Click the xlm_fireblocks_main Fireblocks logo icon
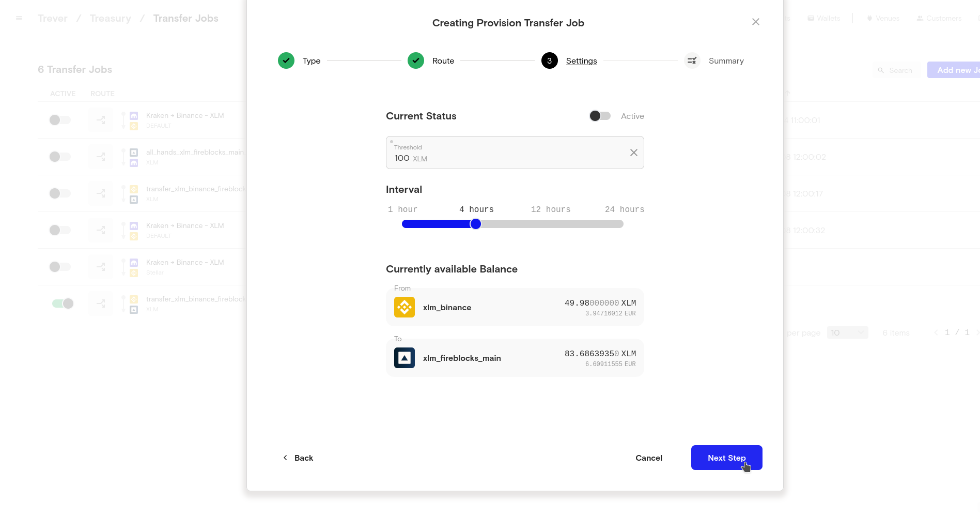 pos(404,358)
